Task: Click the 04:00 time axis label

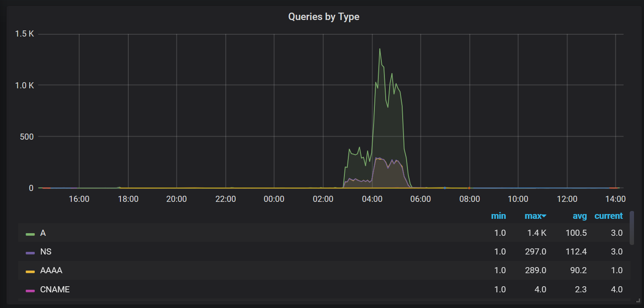Action: 372,199
